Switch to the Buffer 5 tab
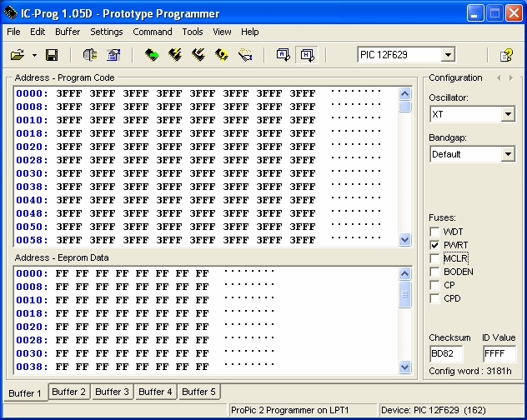The height and width of the screenshot is (420, 527). pos(198,392)
